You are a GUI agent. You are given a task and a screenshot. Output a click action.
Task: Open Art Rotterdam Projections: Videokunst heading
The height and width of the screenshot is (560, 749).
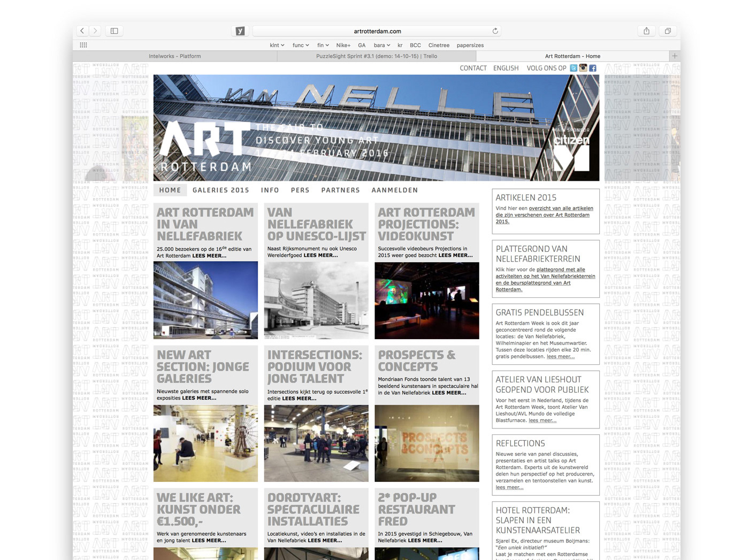point(426,224)
